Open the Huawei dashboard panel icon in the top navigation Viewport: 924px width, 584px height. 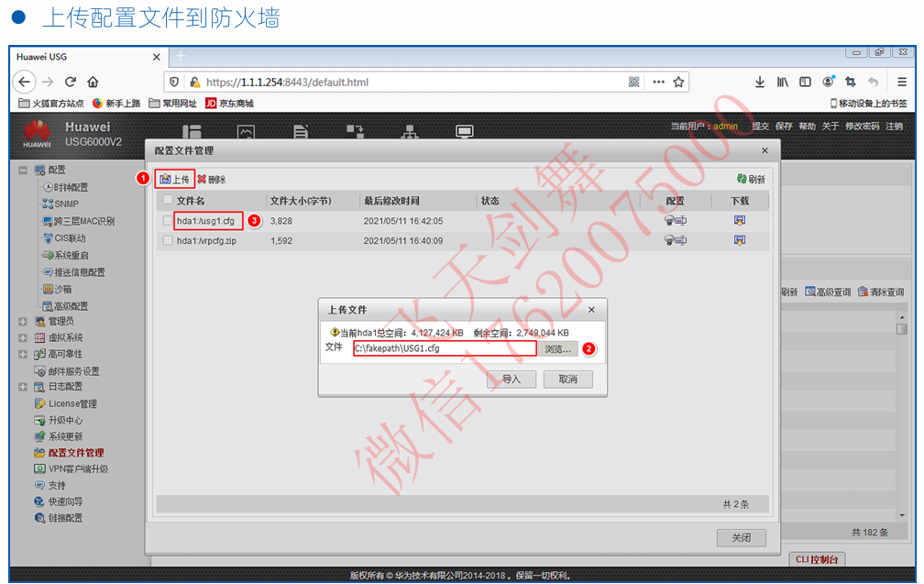click(x=192, y=131)
